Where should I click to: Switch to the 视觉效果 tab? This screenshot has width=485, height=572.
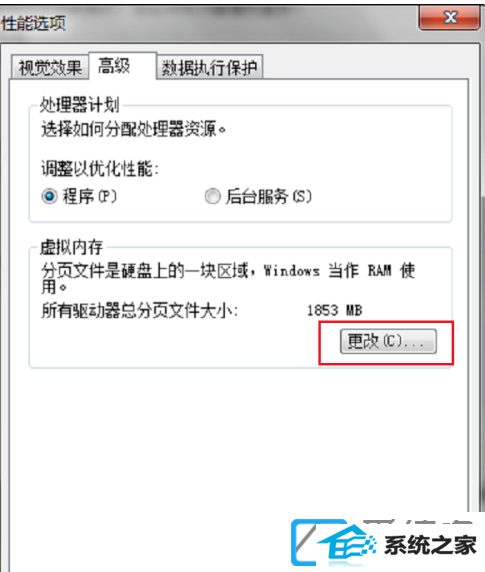click(x=50, y=67)
